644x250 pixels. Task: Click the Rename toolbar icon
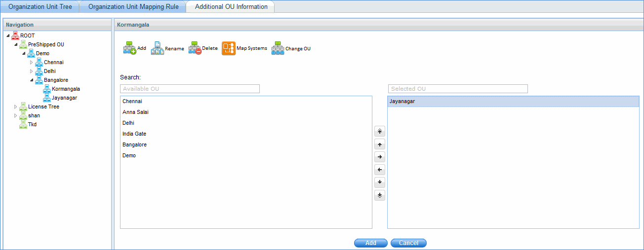(158, 48)
